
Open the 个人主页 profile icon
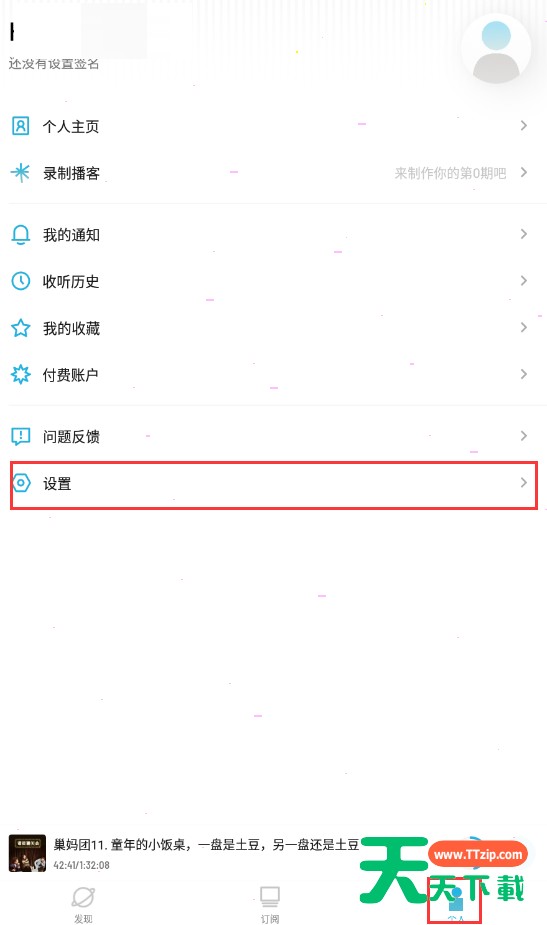pyautogui.click(x=21, y=126)
